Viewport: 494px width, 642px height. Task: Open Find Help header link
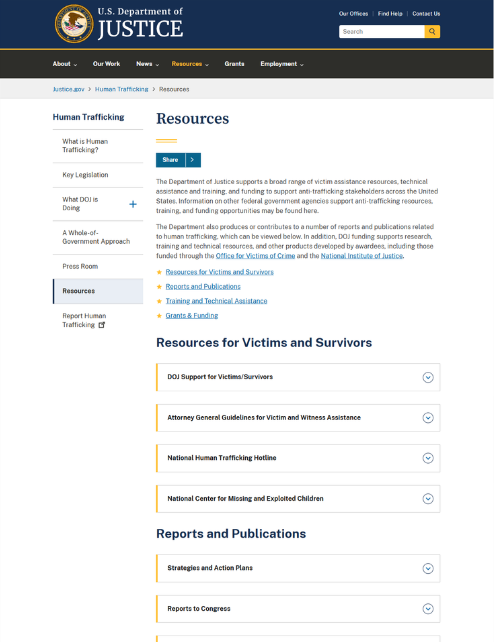point(390,14)
